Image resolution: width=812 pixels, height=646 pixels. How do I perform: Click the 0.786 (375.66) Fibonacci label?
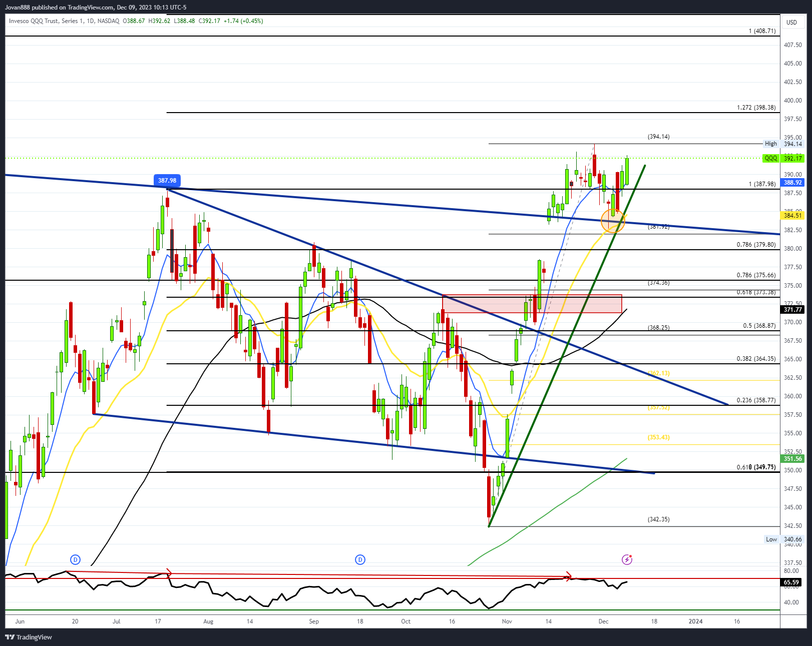(x=756, y=275)
